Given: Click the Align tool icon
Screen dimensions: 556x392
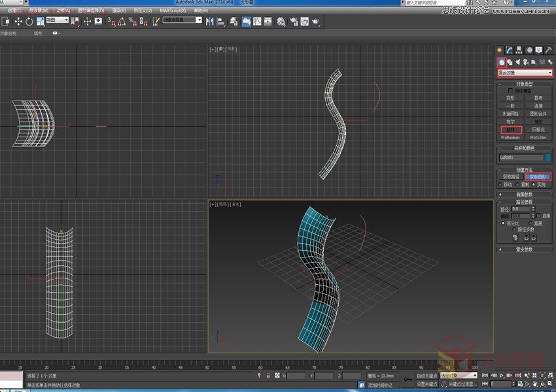Looking at the screenshot, I should click(220, 22).
